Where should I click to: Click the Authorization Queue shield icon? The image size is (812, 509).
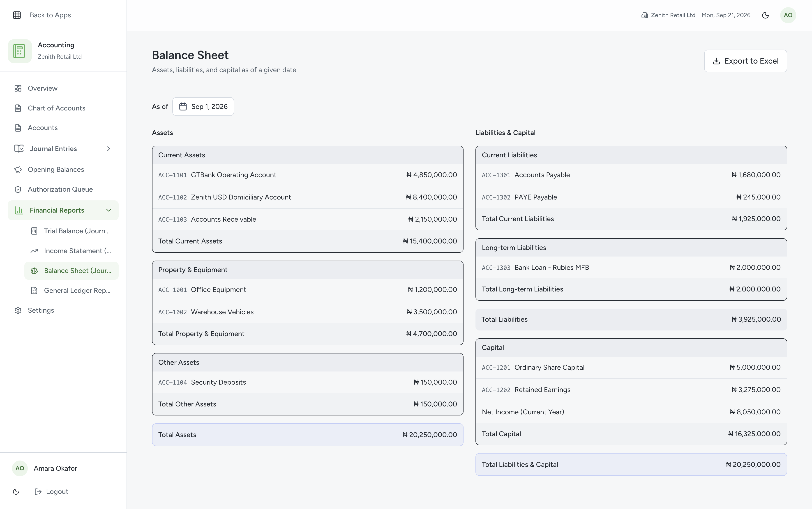18,189
